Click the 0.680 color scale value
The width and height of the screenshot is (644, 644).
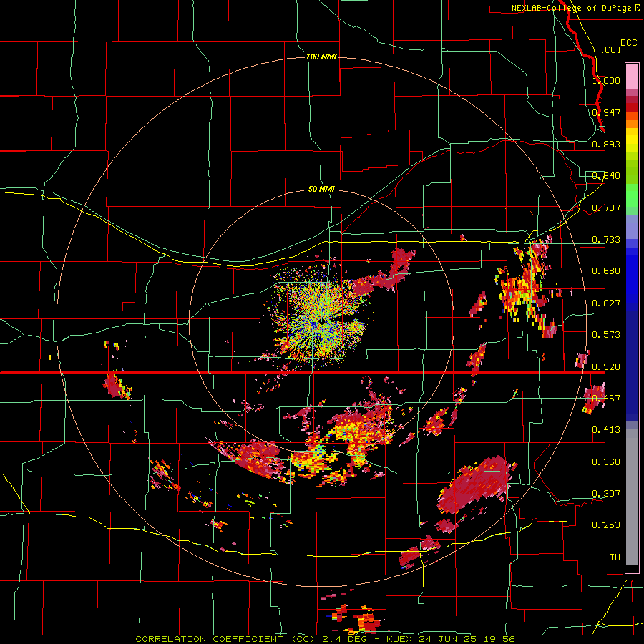606,271
